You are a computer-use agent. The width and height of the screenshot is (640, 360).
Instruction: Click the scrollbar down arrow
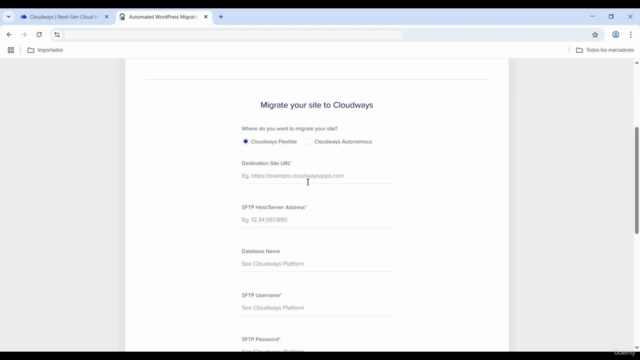(636, 348)
